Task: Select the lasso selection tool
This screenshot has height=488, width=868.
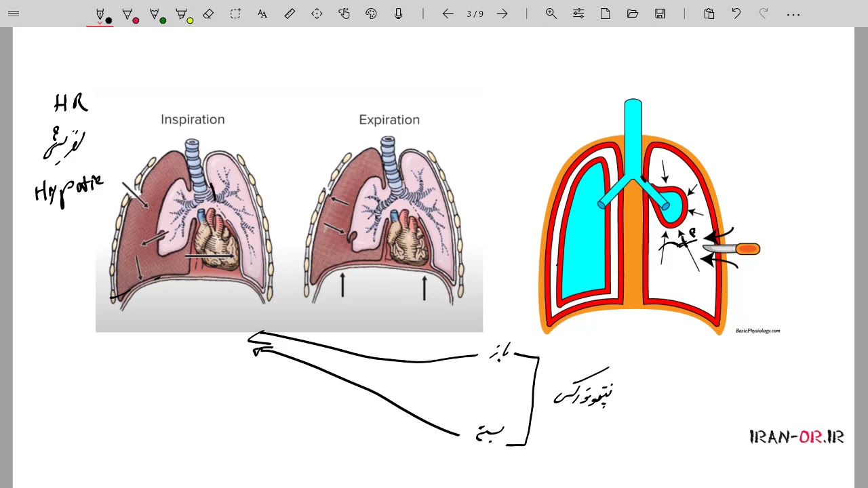Action: pos(235,14)
